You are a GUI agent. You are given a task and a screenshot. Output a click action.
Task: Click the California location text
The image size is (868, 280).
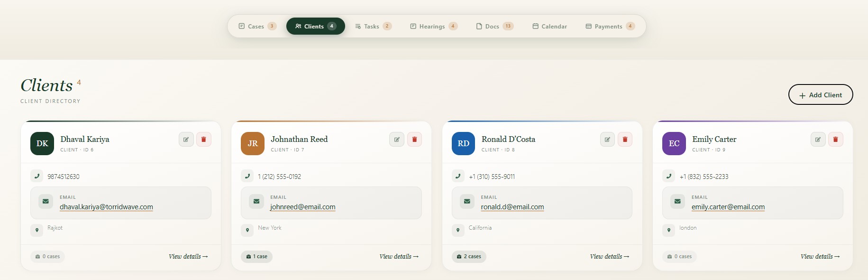click(480, 228)
